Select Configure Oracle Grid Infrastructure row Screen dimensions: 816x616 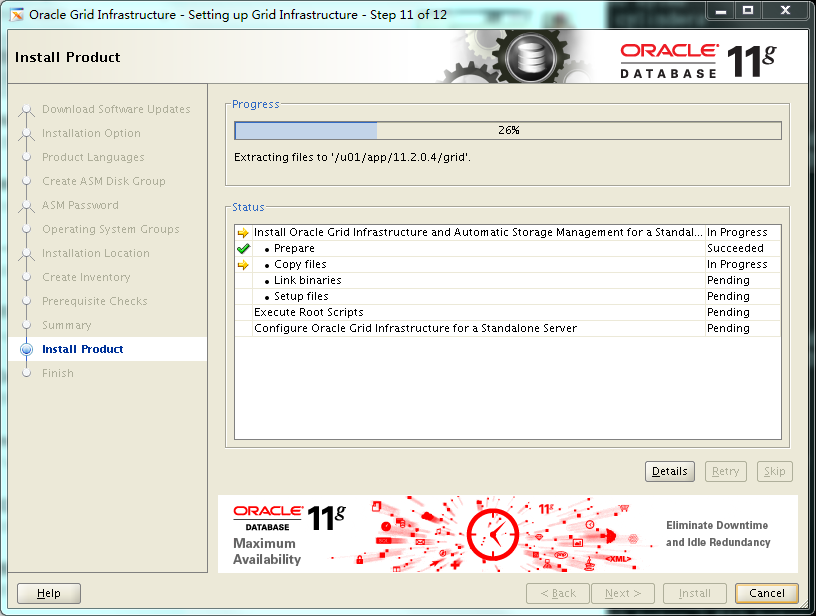(x=508, y=328)
